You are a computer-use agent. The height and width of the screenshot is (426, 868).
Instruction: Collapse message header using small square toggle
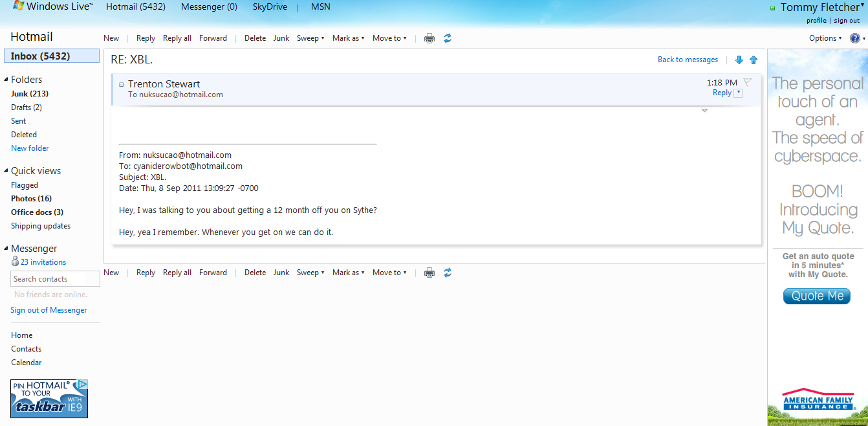click(x=121, y=84)
